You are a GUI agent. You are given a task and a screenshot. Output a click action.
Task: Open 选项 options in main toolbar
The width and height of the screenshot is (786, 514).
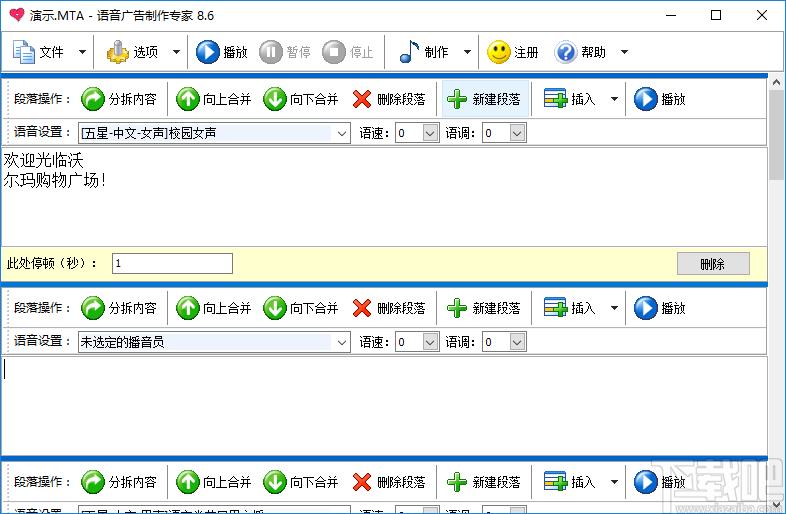[x=132, y=52]
